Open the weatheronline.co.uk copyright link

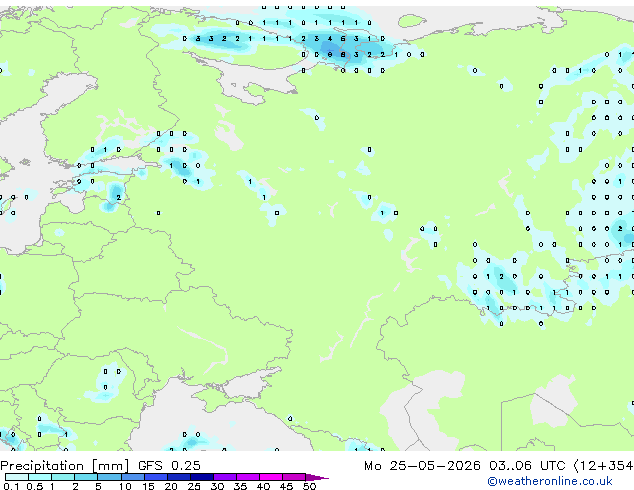pos(550,481)
